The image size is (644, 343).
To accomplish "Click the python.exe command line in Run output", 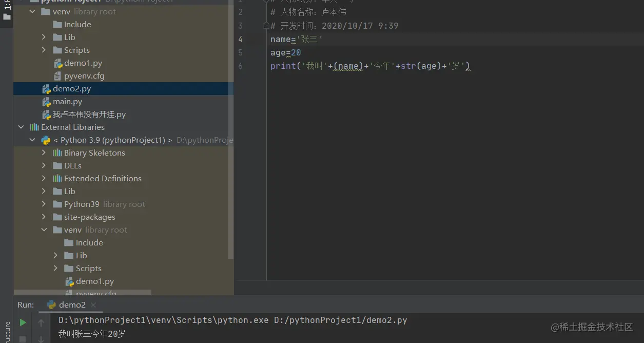I will (232, 320).
